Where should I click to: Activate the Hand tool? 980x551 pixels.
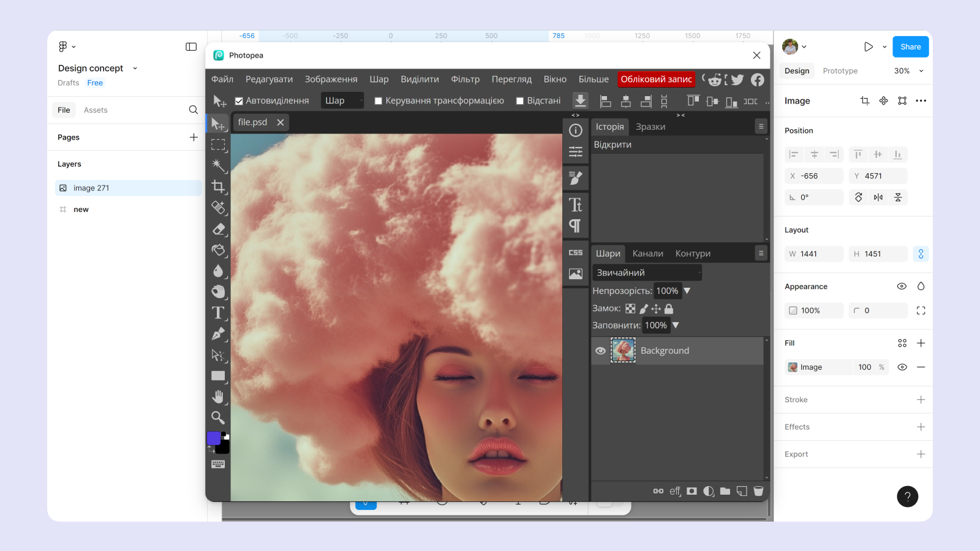[218, 397]
